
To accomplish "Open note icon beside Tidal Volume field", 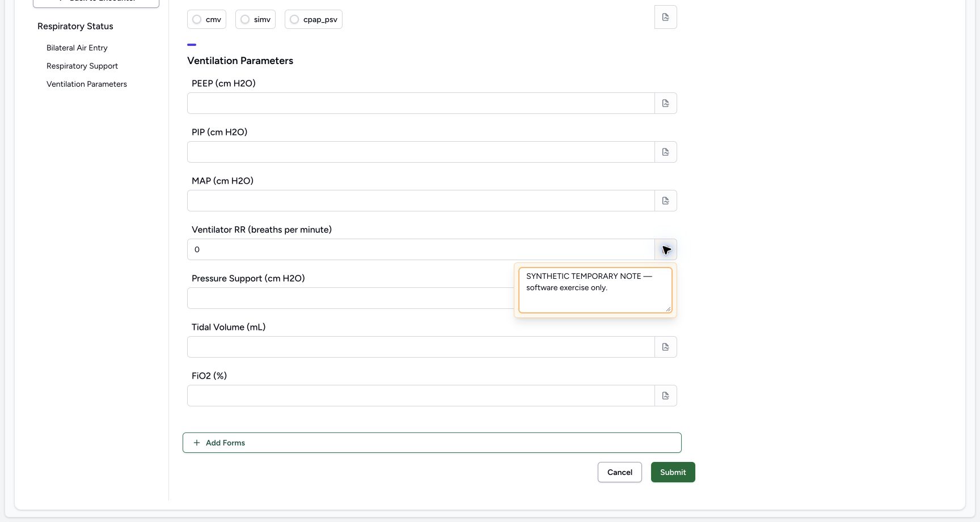I will (666, 347).
